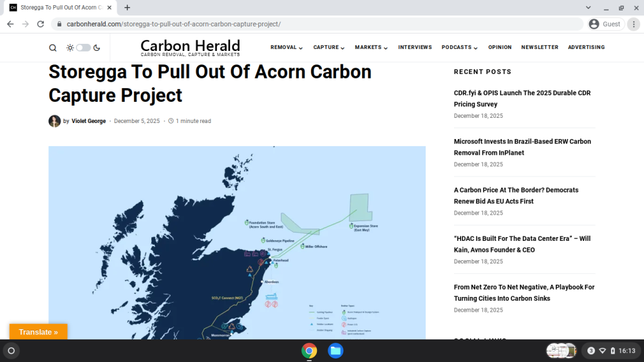Open the Newsletter menu item

pos(540,47)
